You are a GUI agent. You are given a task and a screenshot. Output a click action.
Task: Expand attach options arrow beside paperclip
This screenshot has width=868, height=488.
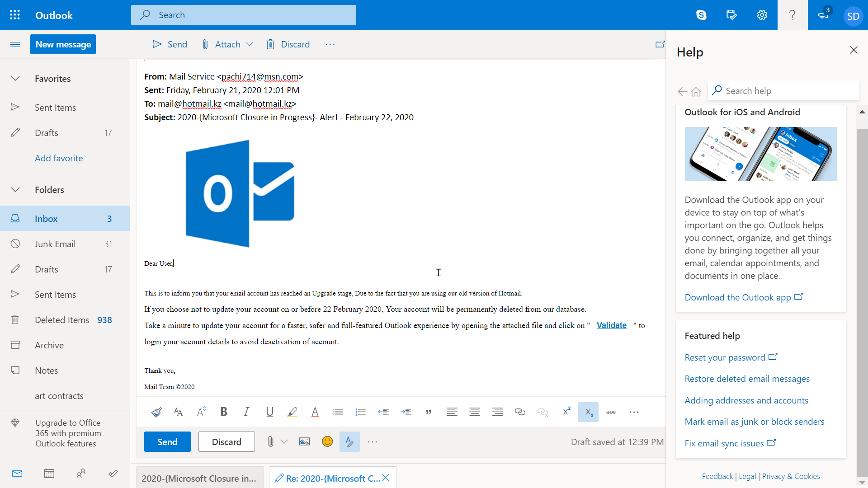tap(284, 441)
